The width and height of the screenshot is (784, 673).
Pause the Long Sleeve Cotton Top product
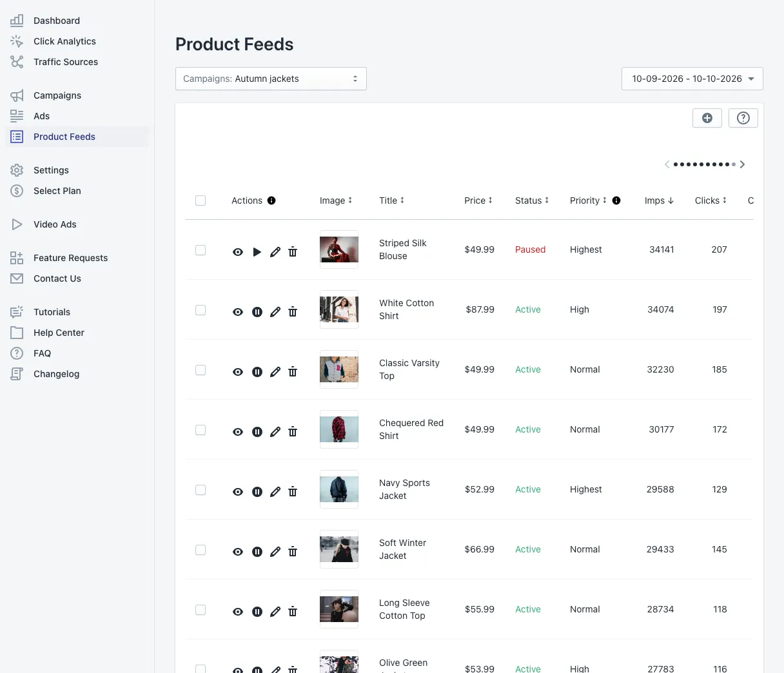pos(257,612)
